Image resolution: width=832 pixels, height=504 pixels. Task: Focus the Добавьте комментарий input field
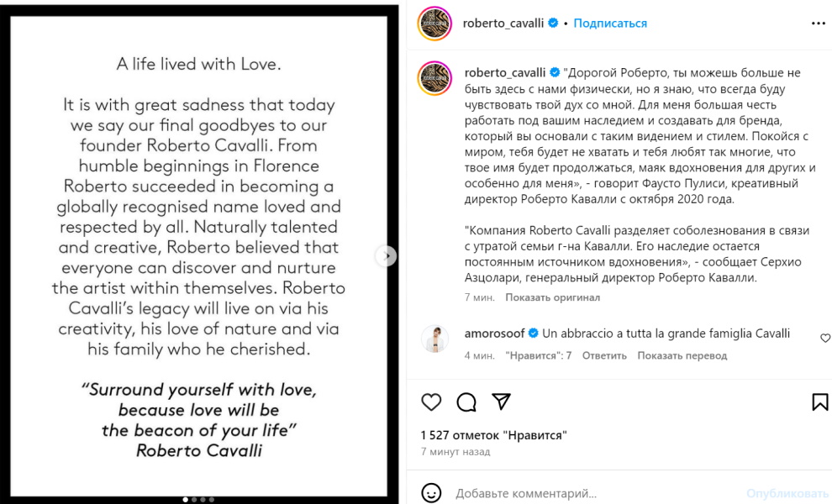coord(588,493)
